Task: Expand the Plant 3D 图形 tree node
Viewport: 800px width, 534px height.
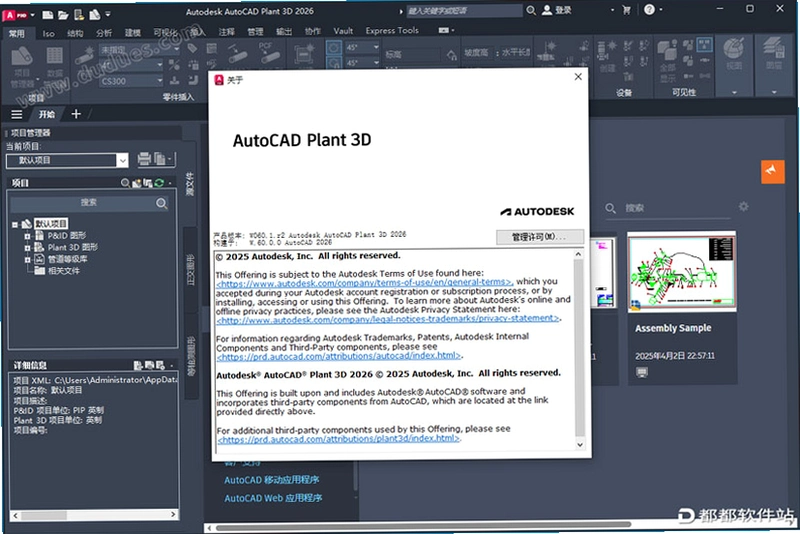Action: point(27,248)
